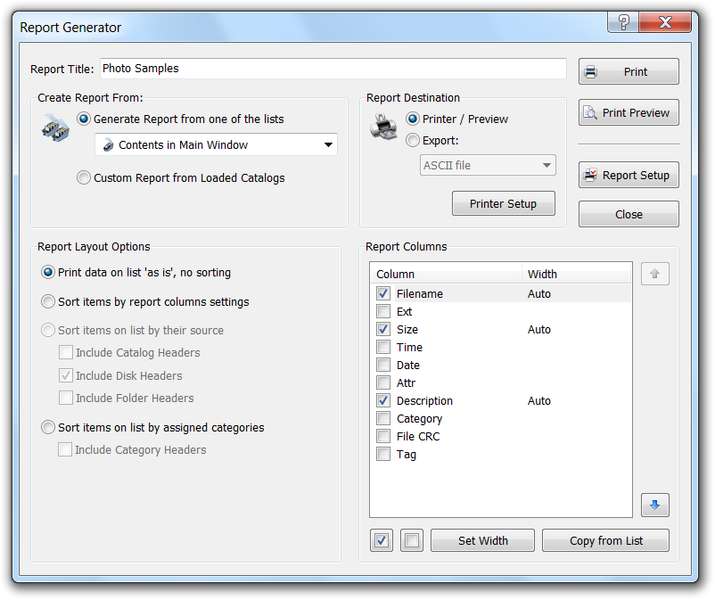Select Custom Report from Loaded Catalogs
Viewport: 715px width, 600px height.
[84, 178]
